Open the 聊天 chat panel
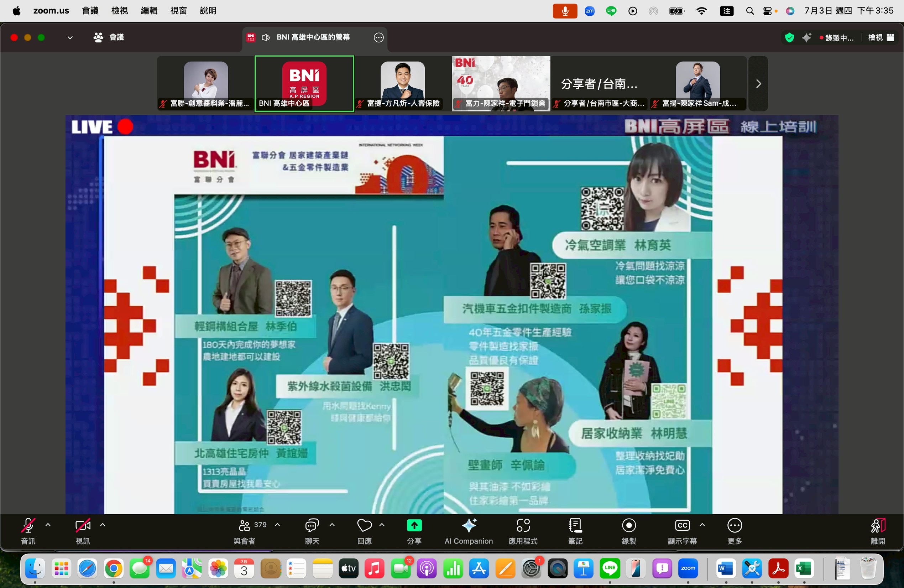 [x=312, y=531]
